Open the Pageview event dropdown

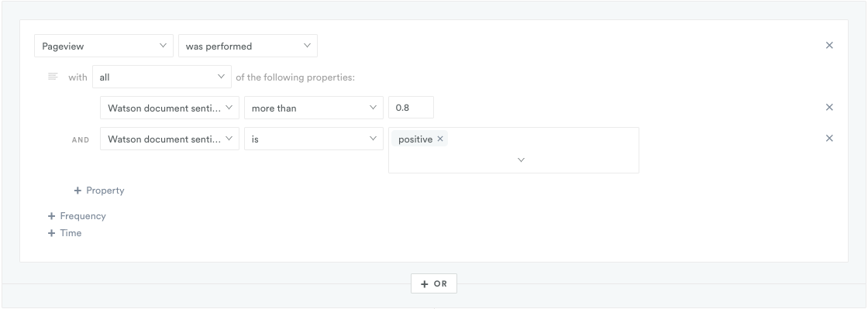point(104,46)
